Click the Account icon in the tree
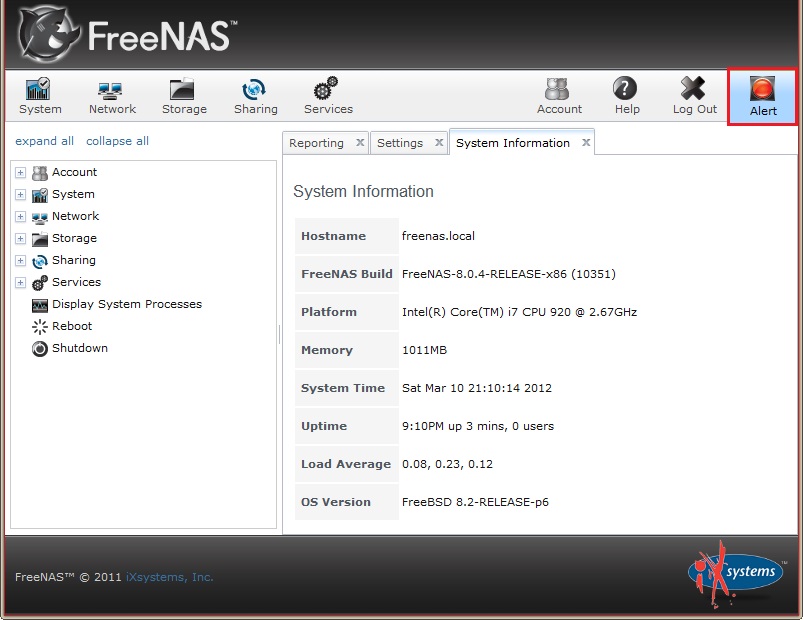The width and height of the screenshot is (803, 620). tap(40, 173)
